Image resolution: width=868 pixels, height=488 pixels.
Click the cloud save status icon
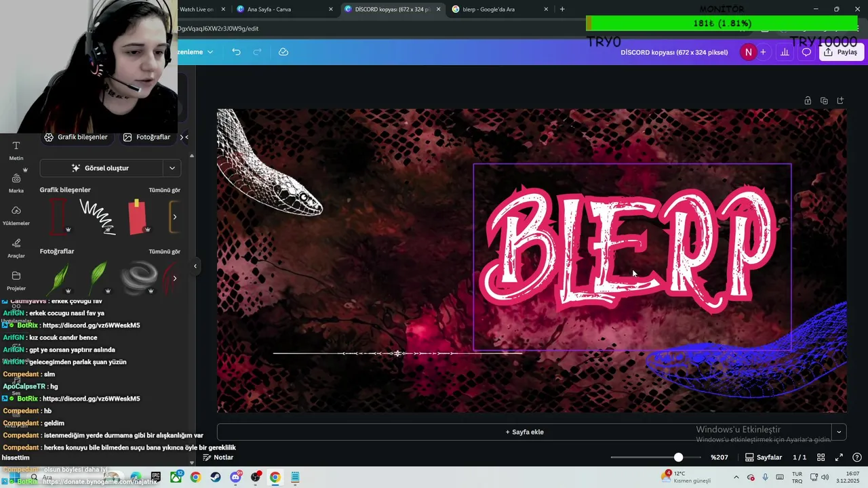[x=283, y=52]
